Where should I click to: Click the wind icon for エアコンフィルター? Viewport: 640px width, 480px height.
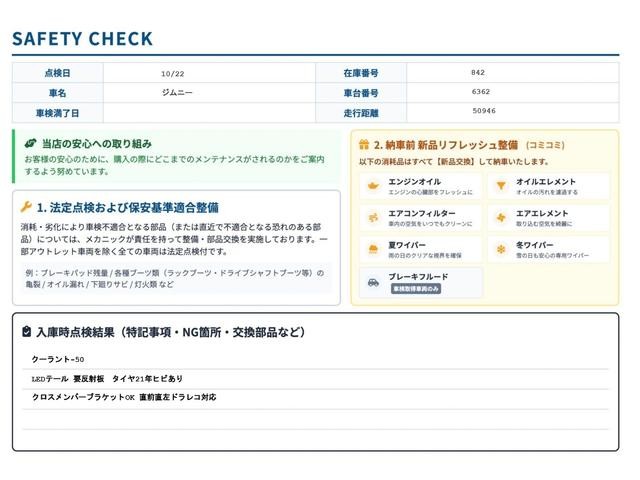click(373, 218)
